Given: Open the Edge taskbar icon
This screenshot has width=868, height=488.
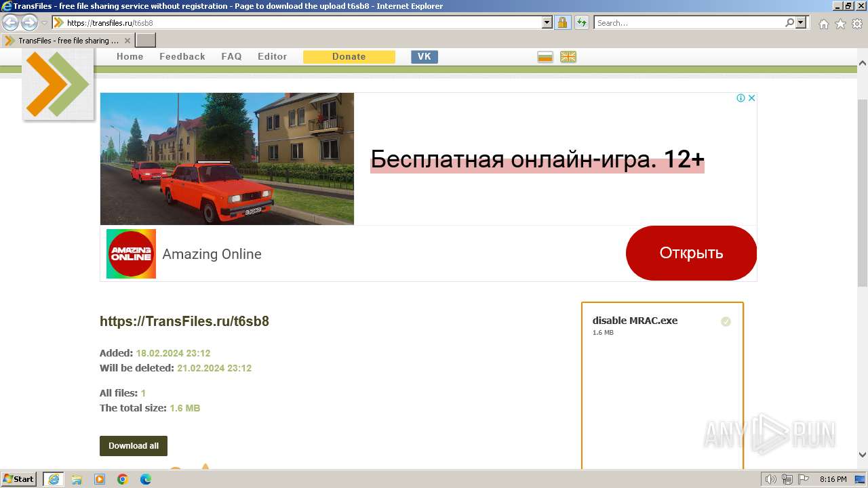Looking at the screenshot, I should coord(146,479).
